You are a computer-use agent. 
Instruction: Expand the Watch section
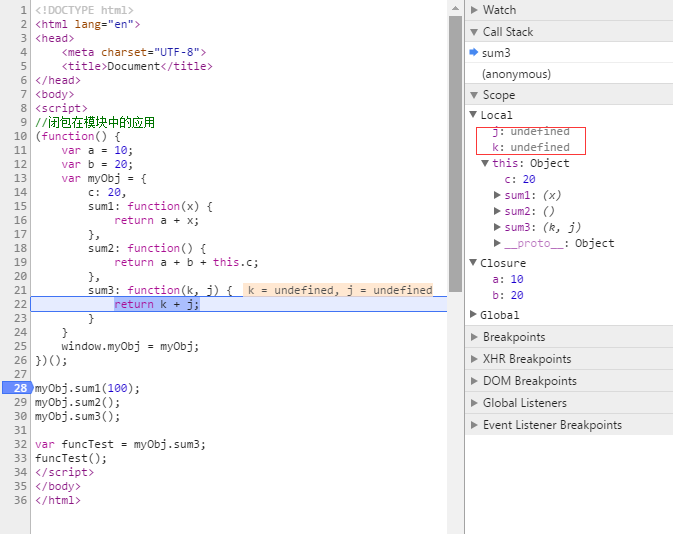(474, 10)
